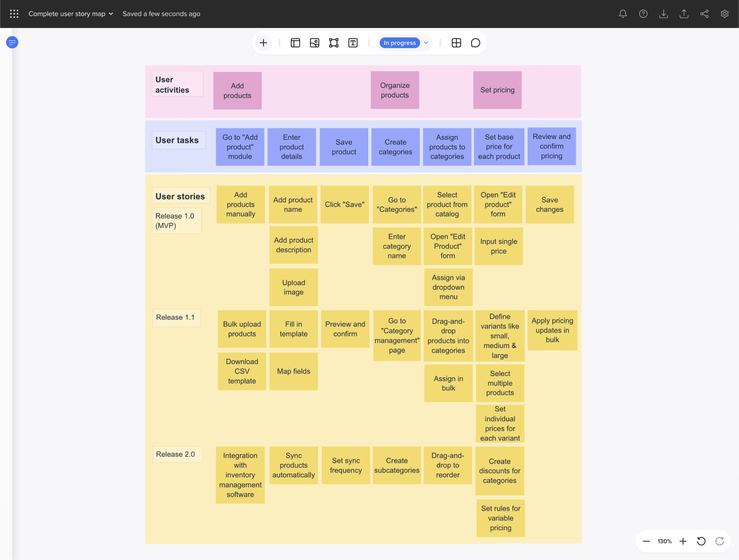The height and width of the screenshot is (560, 739).
Task: Open the apps grid menu
Action: coord(14,14)
